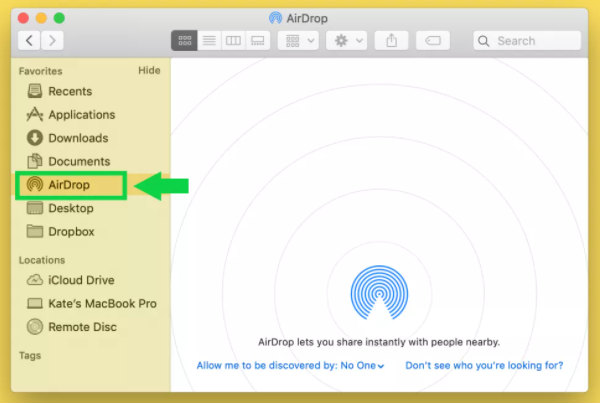Screen dimensions: 600x404
Task: Open iCloud Drive location
Action: 90,280
